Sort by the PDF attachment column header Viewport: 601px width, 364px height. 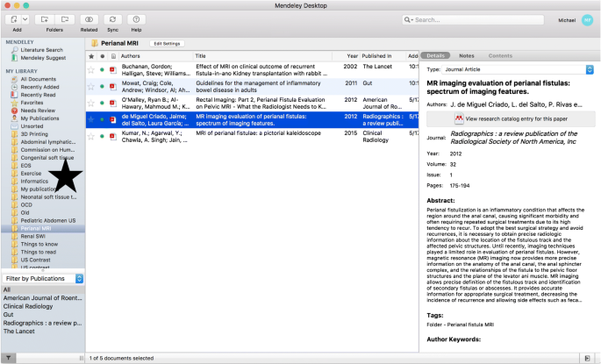click(113, 56)
